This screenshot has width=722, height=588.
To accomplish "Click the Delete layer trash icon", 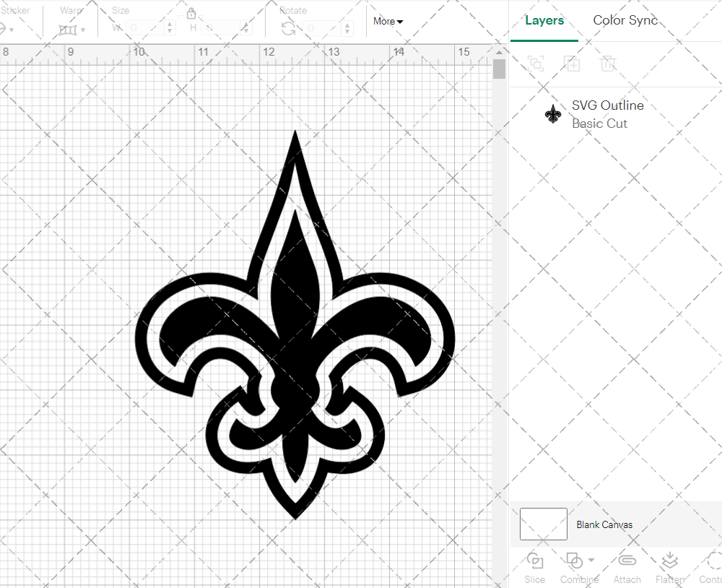I will click(608, 64).
